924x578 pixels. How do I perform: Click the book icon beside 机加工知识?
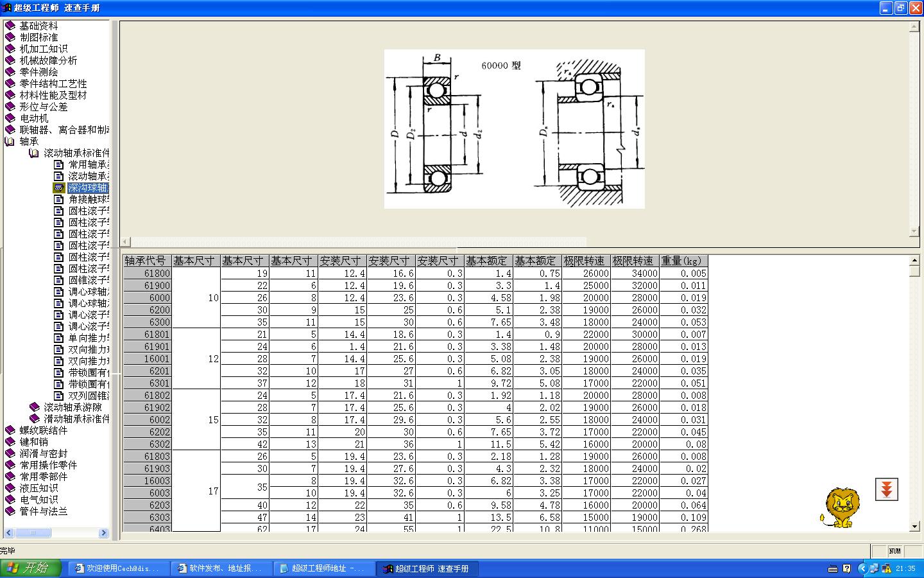(10, 49)
